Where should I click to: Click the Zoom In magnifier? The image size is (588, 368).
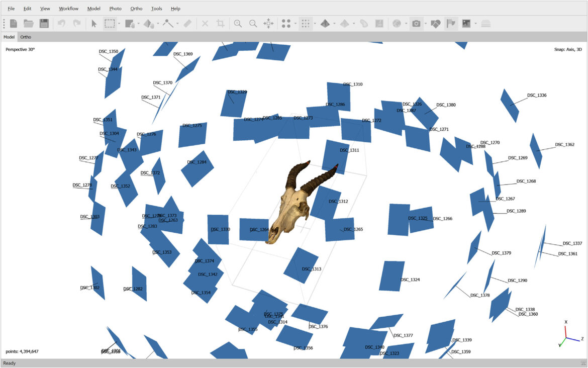pyautogui.click(x=238, y=24)
